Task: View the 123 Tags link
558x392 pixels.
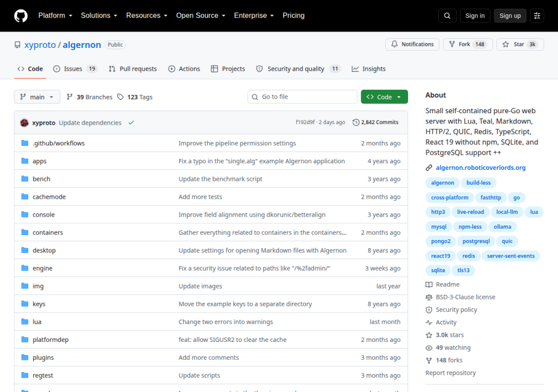Action: click(x=135, y=97)
